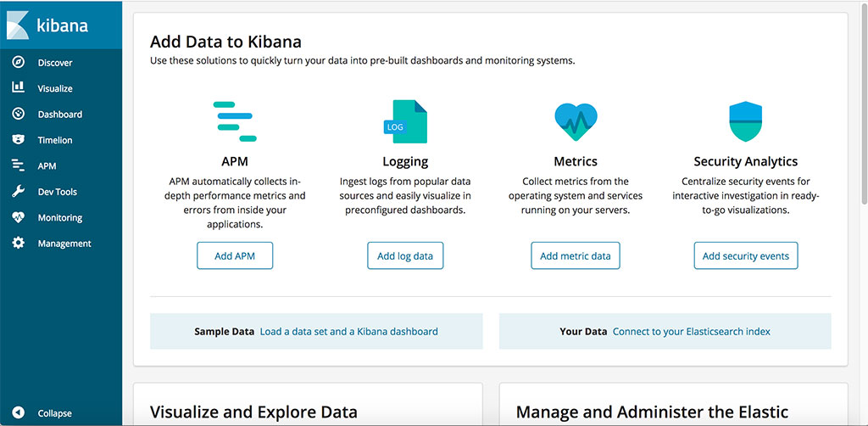Screen dimensions: 868x426
Task: Select the Dashboard label in sidebar
Action: click(60, 114)
